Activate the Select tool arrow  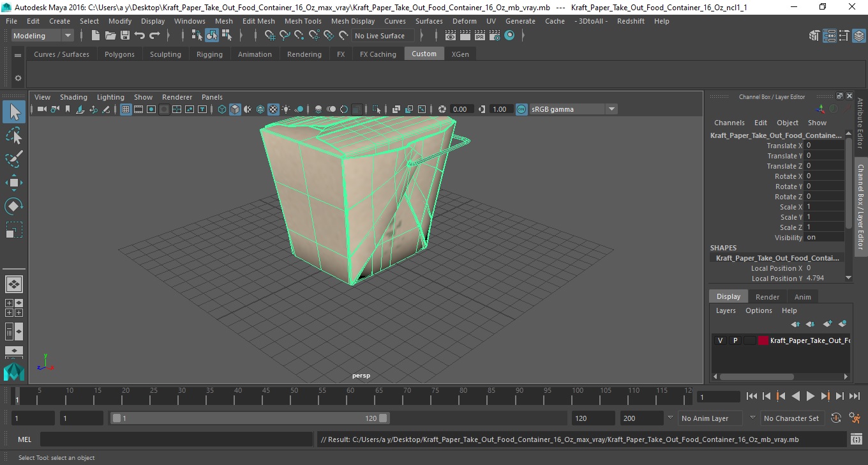click(14, 112)
